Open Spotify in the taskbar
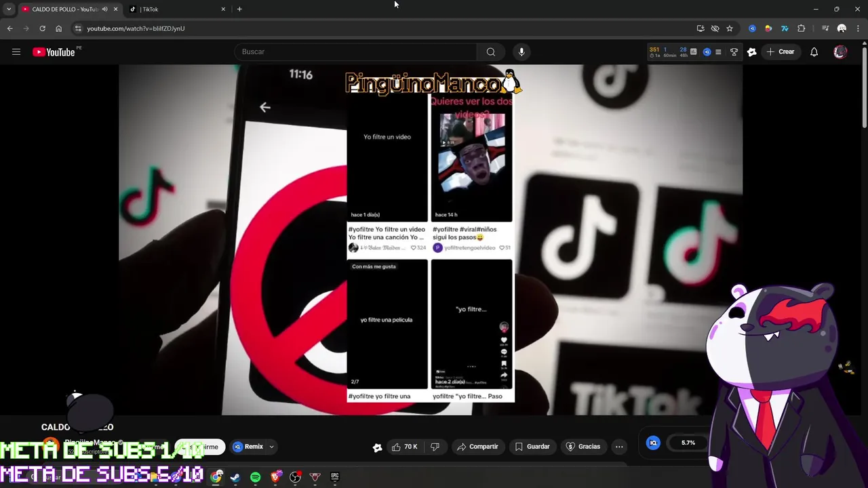The width and height of the screenshot is (868, 488). tap(255, 477)
